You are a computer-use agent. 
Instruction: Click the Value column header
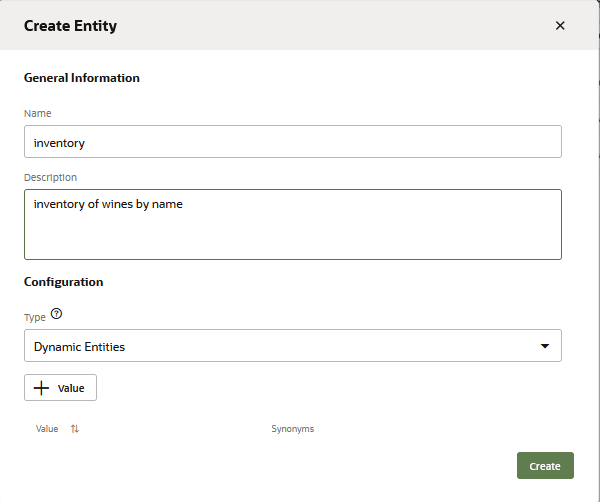tap(47, 429)
